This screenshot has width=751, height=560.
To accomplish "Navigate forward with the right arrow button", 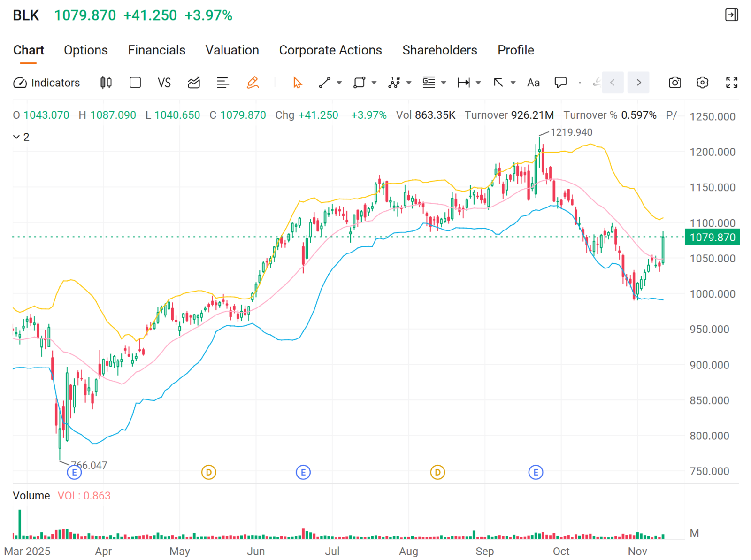I will [638, 83].
